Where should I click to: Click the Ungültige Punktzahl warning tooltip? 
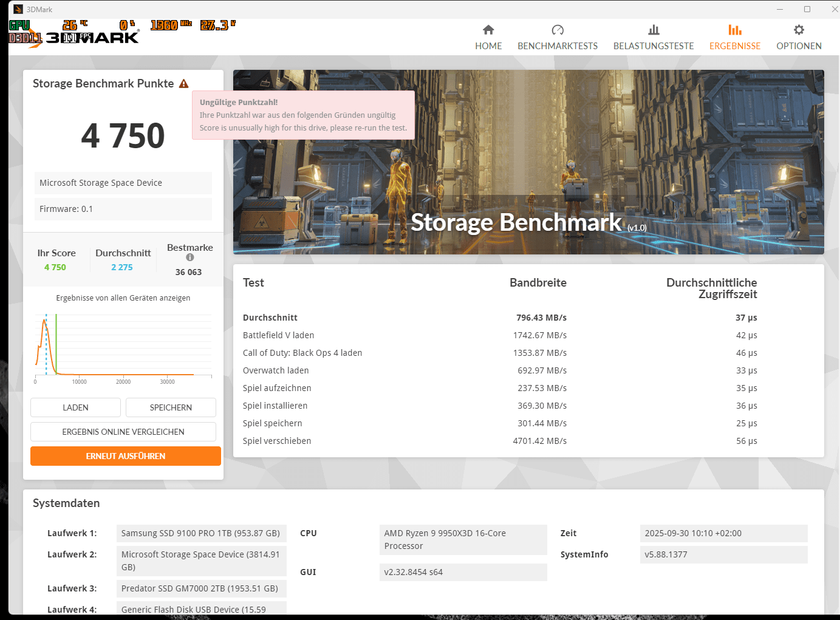pyautogui.click(x=304, y=115)
